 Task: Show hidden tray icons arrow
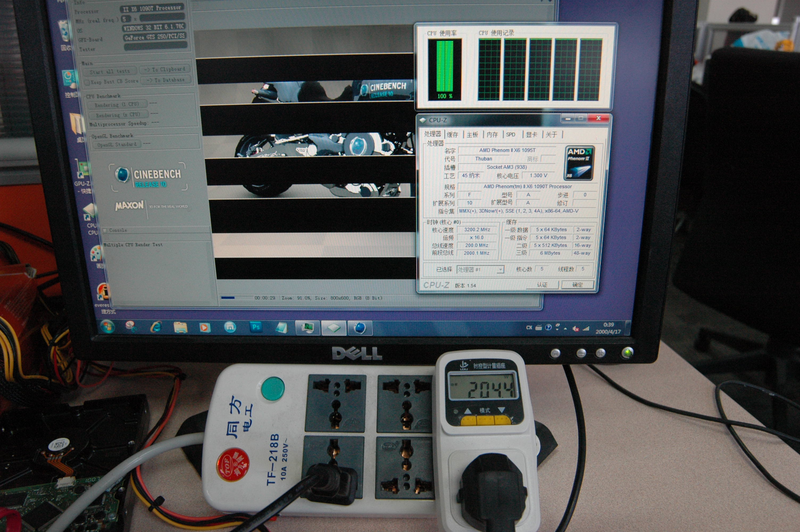pos(565,329)
